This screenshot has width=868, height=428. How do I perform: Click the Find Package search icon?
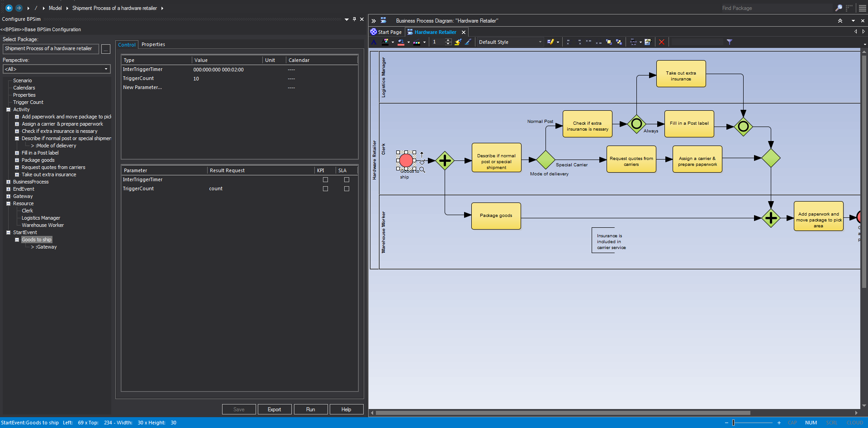point(838,8)
